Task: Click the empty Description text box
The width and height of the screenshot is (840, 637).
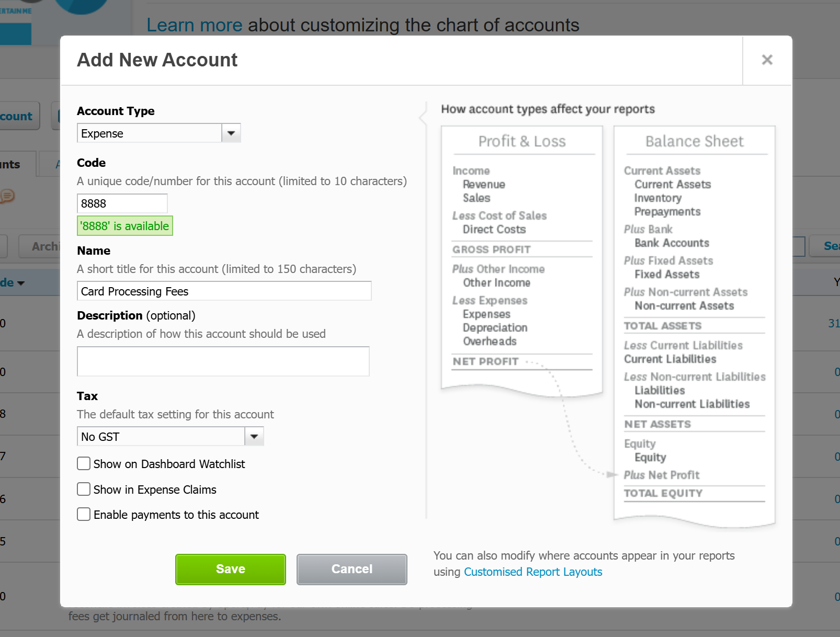Action: coord(223,361)
